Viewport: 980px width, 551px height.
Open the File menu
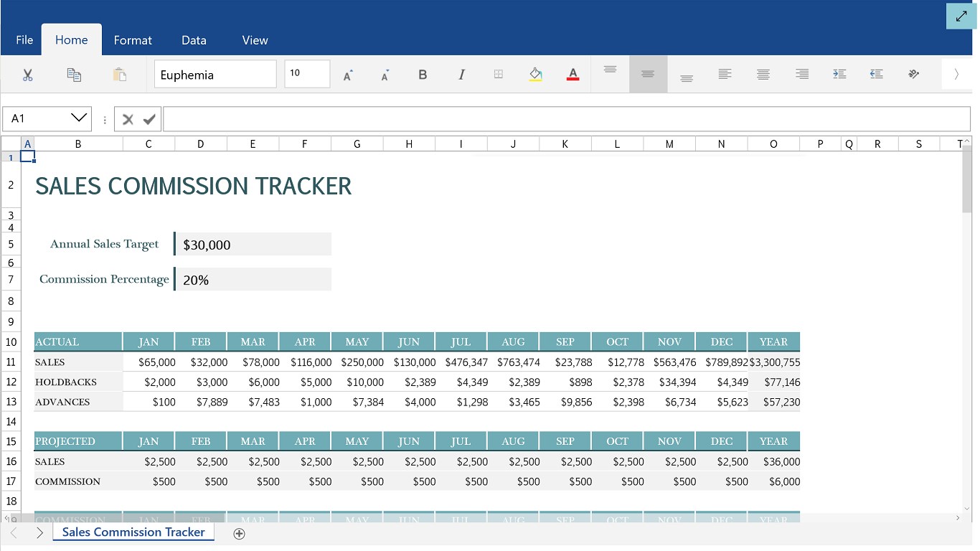click(x=24, y=40)
